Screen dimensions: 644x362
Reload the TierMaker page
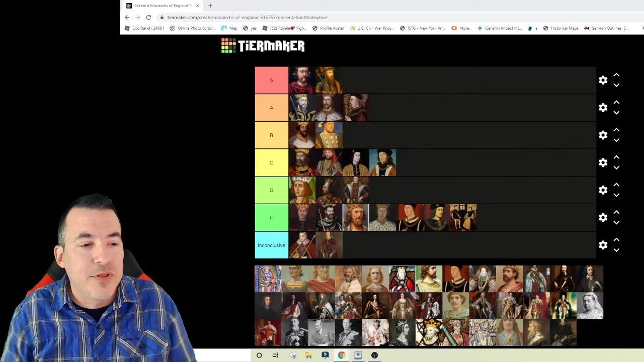click(x=148, y=17)
